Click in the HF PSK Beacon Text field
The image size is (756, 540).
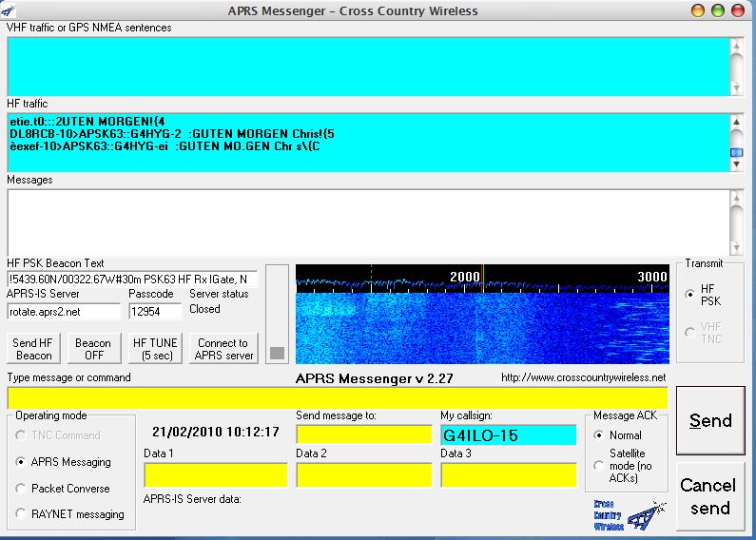[x=132, y=280]
